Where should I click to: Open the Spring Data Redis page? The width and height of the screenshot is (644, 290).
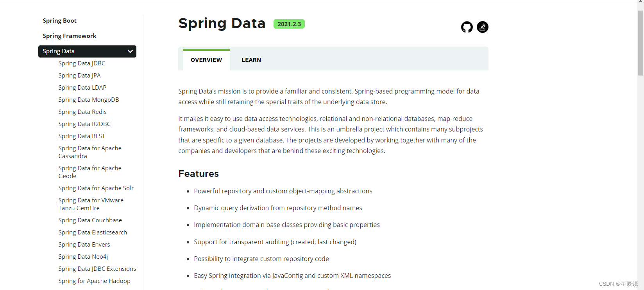click(82, 112)
